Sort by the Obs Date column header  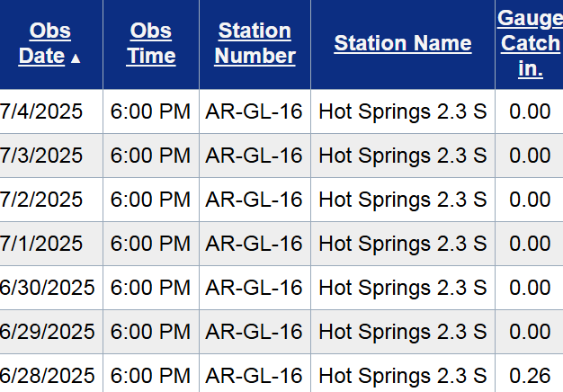point(45,44)
